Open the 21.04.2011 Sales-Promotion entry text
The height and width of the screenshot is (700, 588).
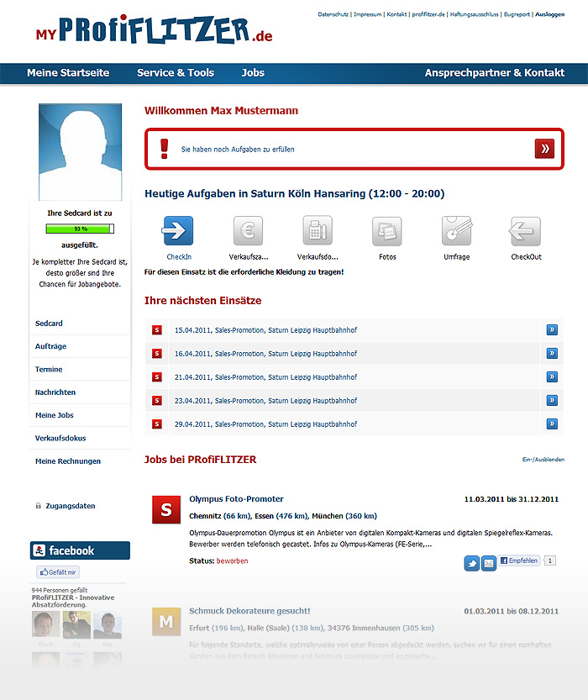pyautogui.click(x=265, y=377)
